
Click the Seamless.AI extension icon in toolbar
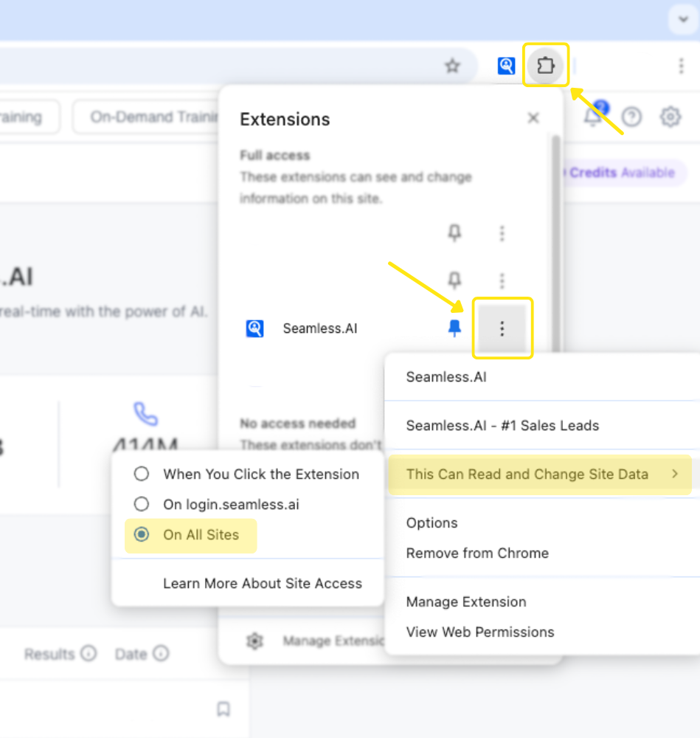click(506, 66)
